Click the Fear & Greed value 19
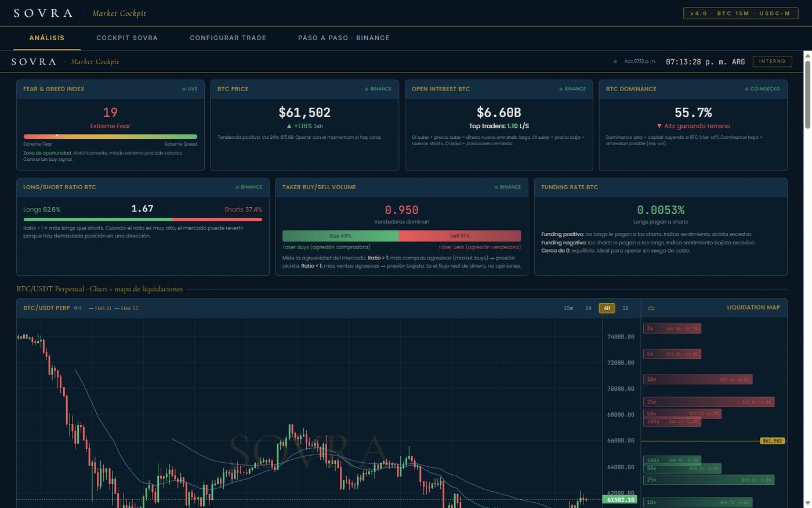This screenshot has height=508, width=812. point(110,113)
